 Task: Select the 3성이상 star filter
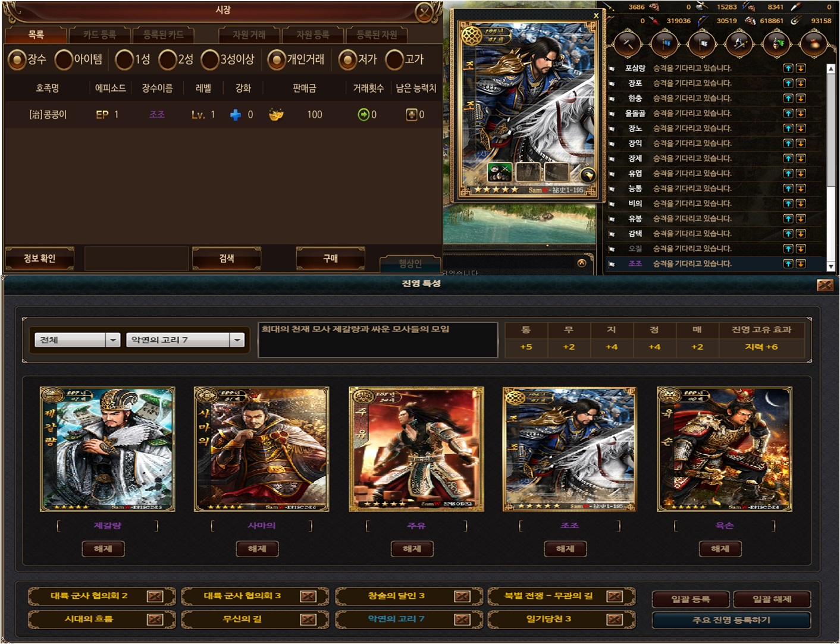210,59
